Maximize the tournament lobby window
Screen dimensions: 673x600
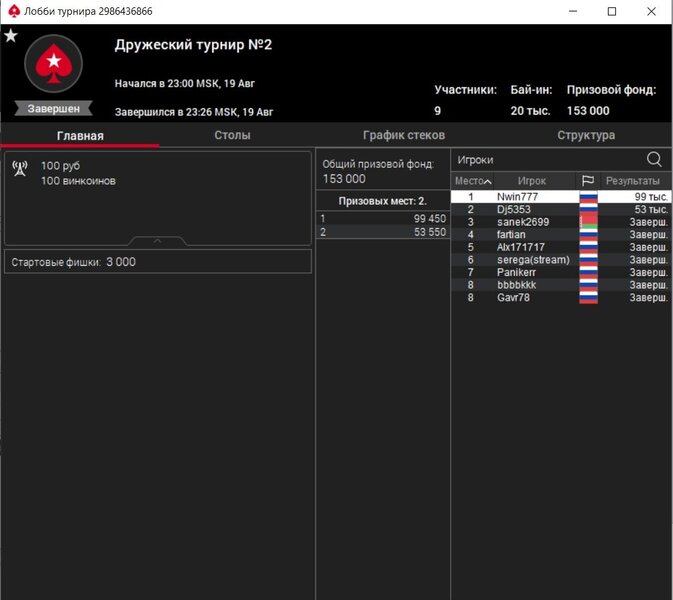612,11
